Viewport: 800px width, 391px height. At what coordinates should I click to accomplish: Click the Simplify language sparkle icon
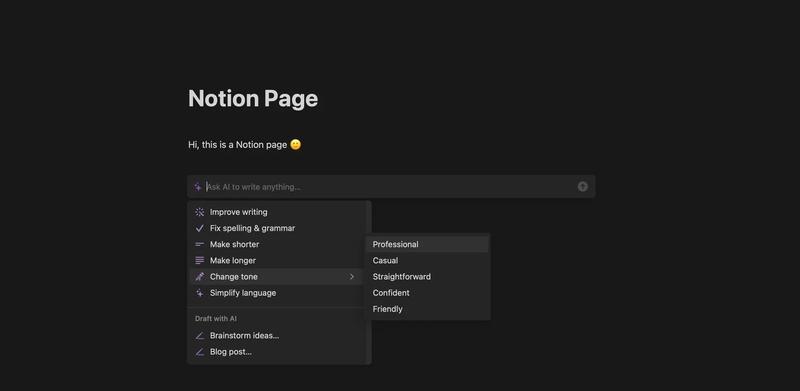(x=199, y=293)
